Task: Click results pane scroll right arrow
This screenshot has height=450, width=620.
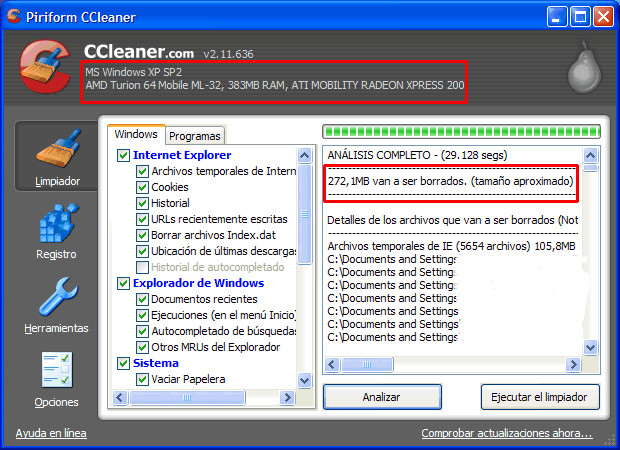Action: click(573, 364)
